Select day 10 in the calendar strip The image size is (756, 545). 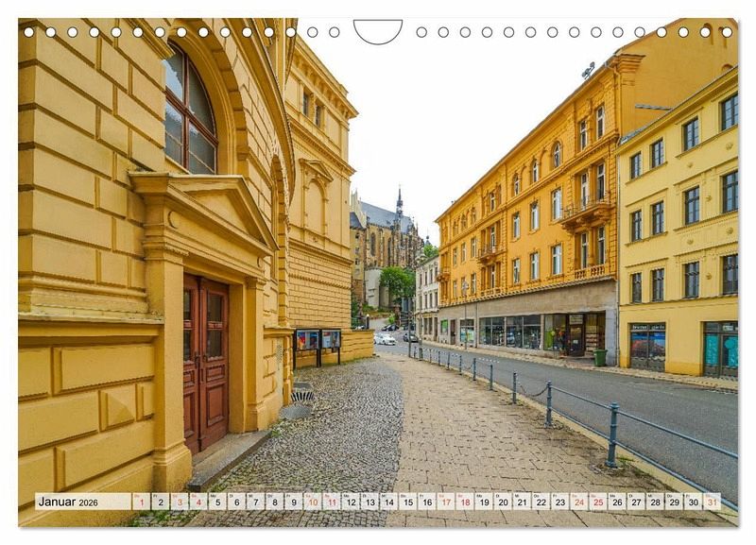(x=313, y=502)
